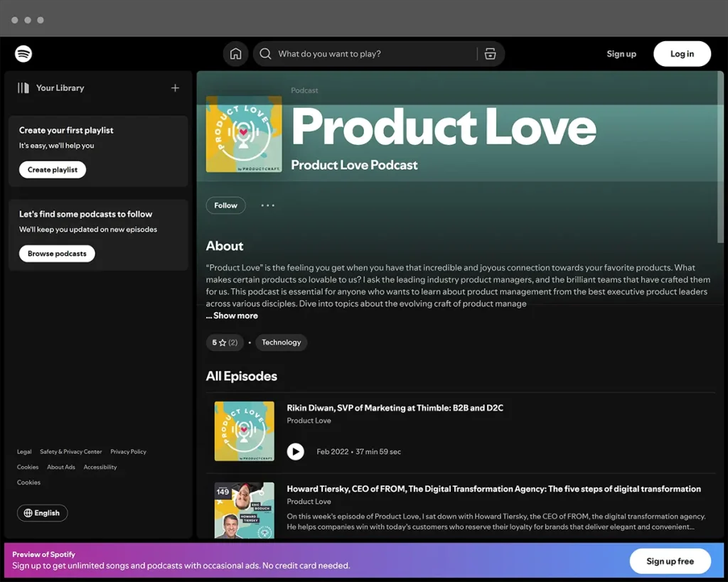Click the Create playlist button

[52, 169]
